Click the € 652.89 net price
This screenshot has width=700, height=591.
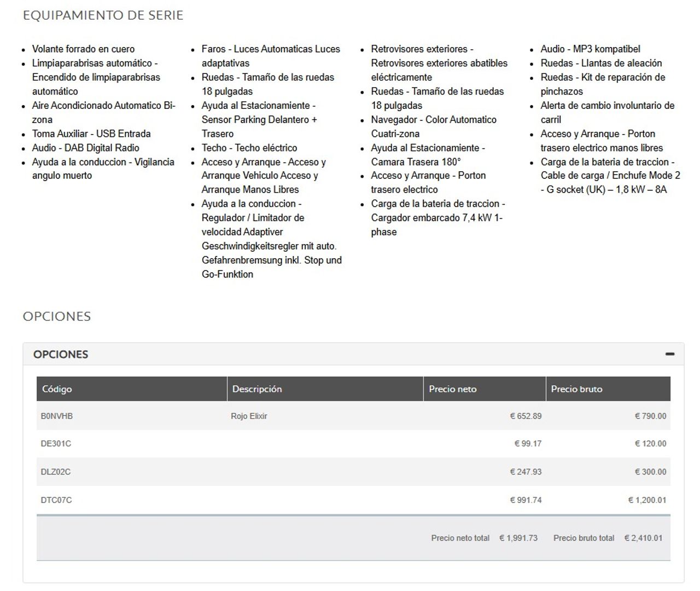click(526, 416)
